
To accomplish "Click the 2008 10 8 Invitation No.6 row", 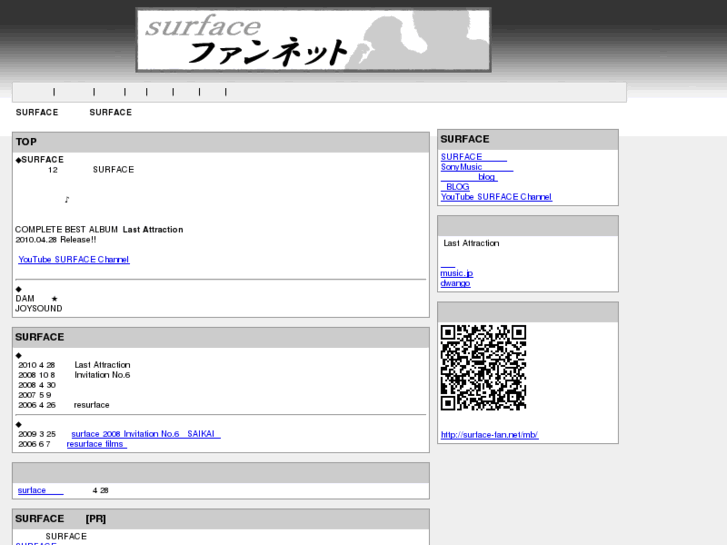I will (x=74, y=375).
